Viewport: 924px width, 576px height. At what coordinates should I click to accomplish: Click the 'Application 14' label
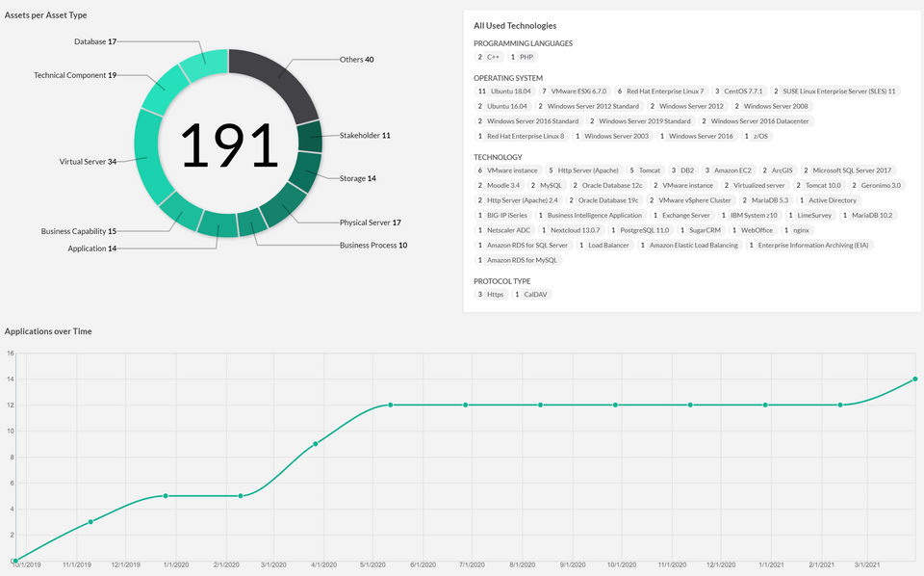92,249
